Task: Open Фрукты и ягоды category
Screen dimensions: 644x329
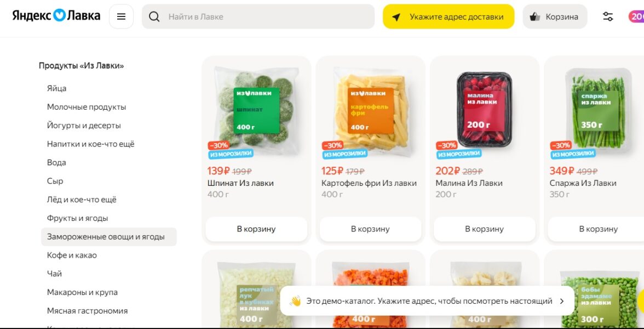Action: [x=77, y=218]
